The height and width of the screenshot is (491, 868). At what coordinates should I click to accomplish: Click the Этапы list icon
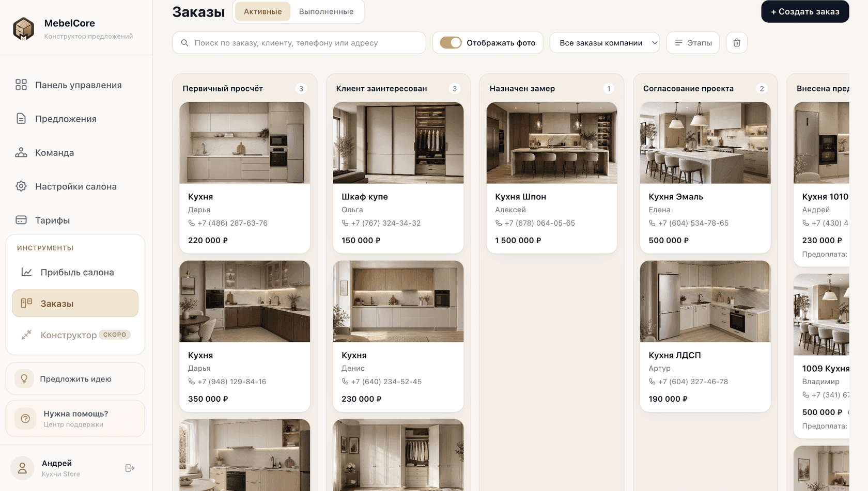(x=679, y=43)
